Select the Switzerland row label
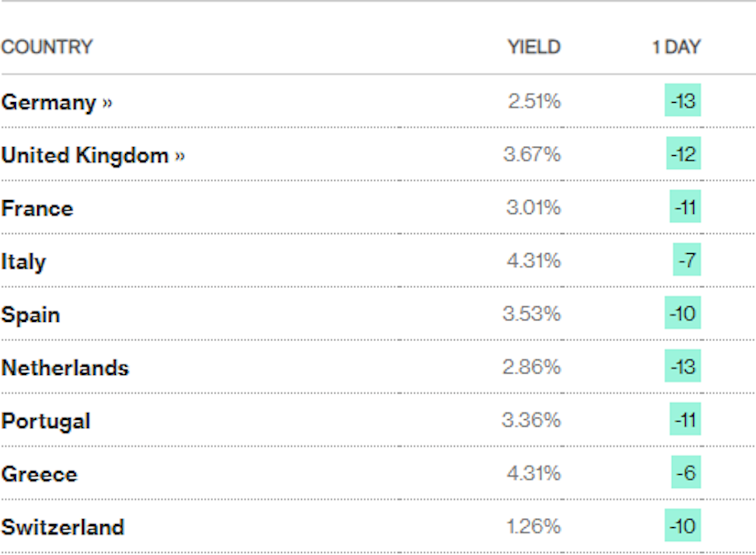The height and width of the screenshot is (555, 756). point(63,527)
